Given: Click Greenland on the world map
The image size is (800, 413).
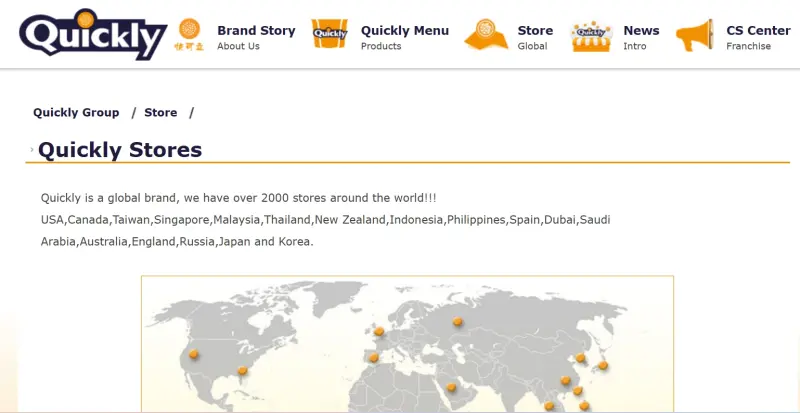Looking at the screenshot, I should tap(337, 298).
